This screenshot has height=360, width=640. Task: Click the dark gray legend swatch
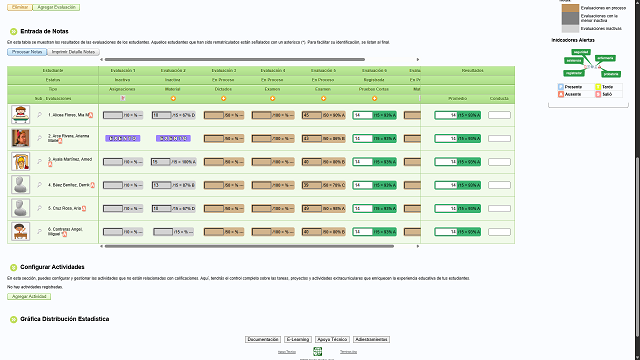pos(570,18)
